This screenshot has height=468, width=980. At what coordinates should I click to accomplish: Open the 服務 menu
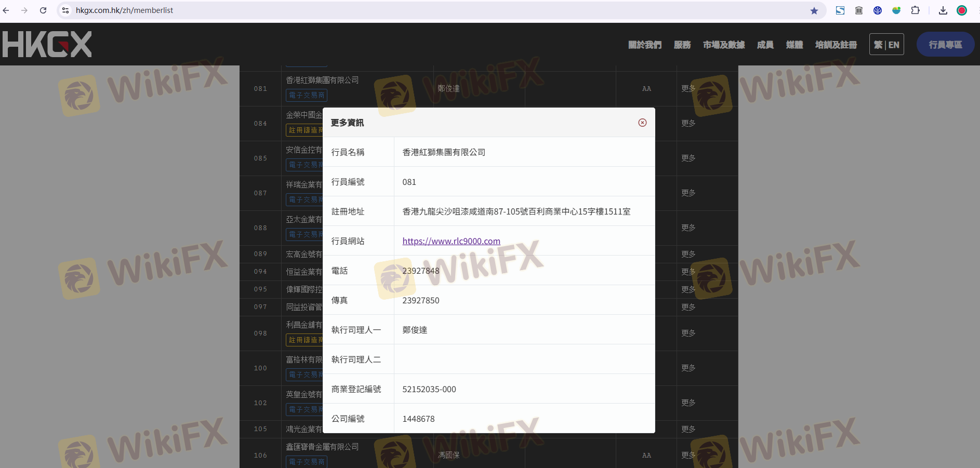coord(682,45)
